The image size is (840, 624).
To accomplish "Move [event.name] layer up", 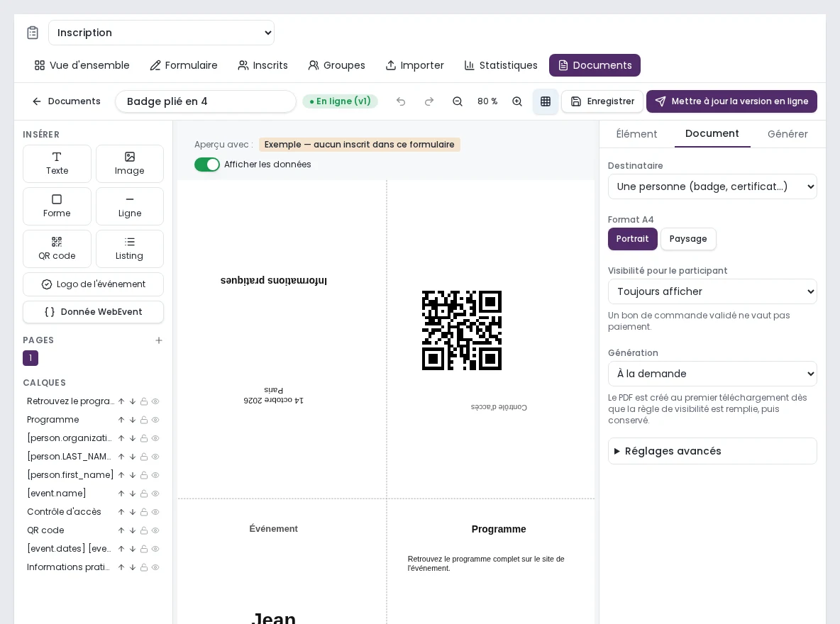I will (x=121, y=494).
